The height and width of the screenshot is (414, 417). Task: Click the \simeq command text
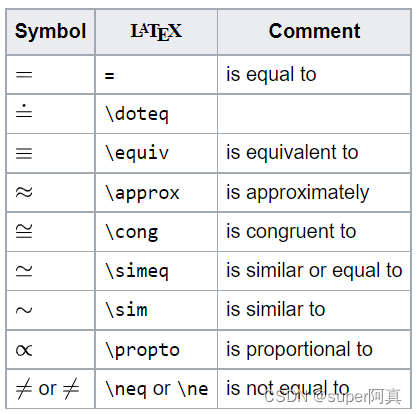point(137,271)
